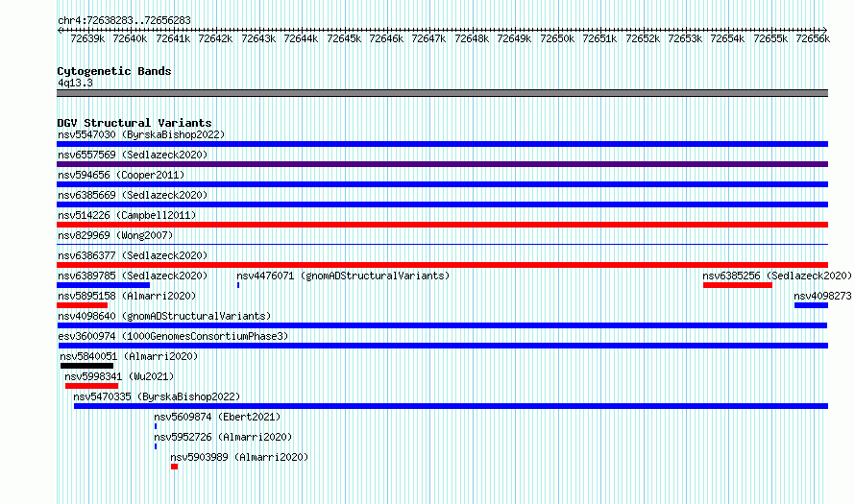
Task: Click the short blue bar of nsv6389785
Action: point(103,285)
